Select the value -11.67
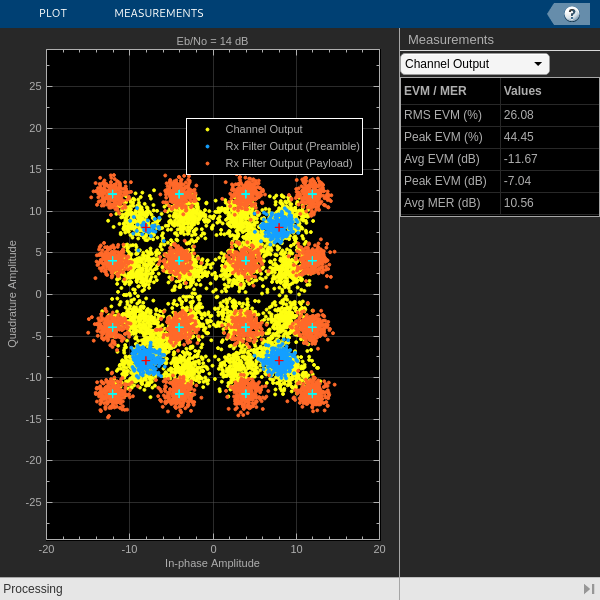The height and width of the screenshot is (600, 600). point(520,159)
